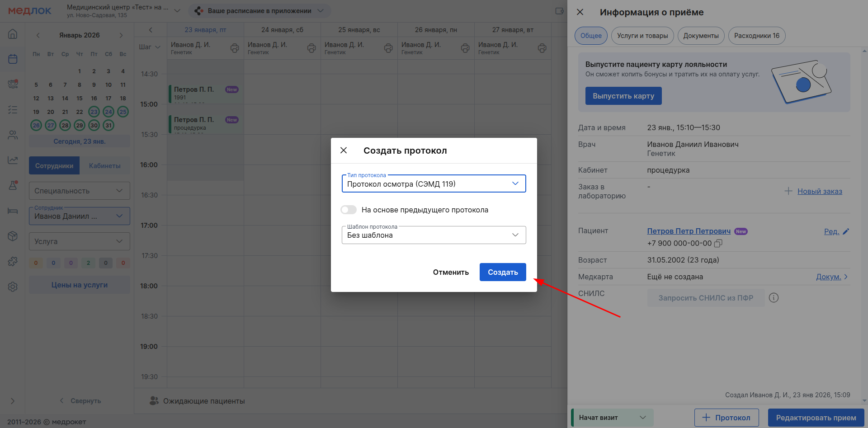Click the orange status counter badge
This screenshot has width=868, height=428.
(36, 263)
